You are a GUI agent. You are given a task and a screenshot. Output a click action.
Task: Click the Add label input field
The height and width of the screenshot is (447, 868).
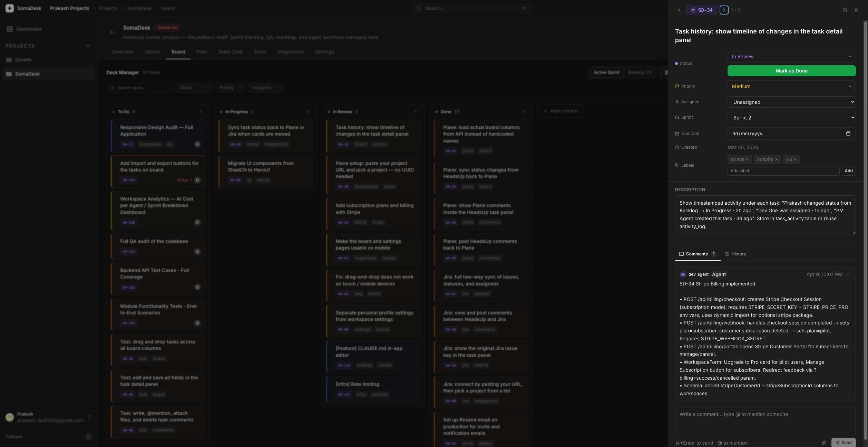coord(783,171)
